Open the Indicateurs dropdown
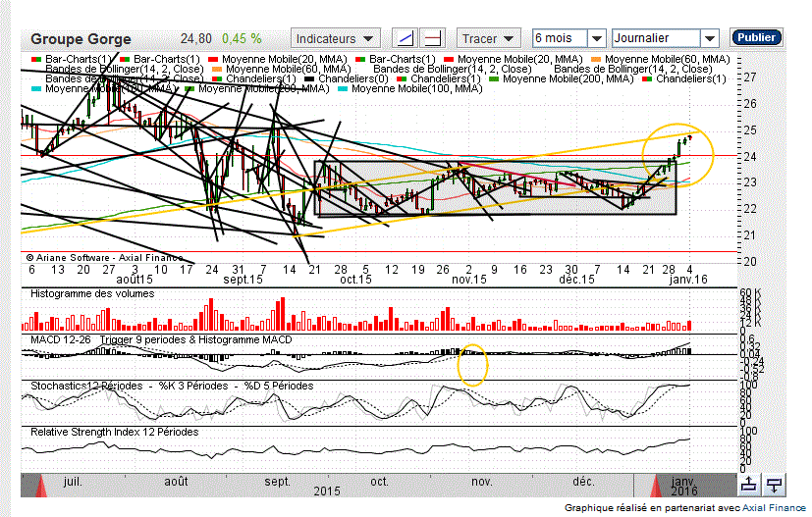Screen dimensions: 812x517 [335, 38]
